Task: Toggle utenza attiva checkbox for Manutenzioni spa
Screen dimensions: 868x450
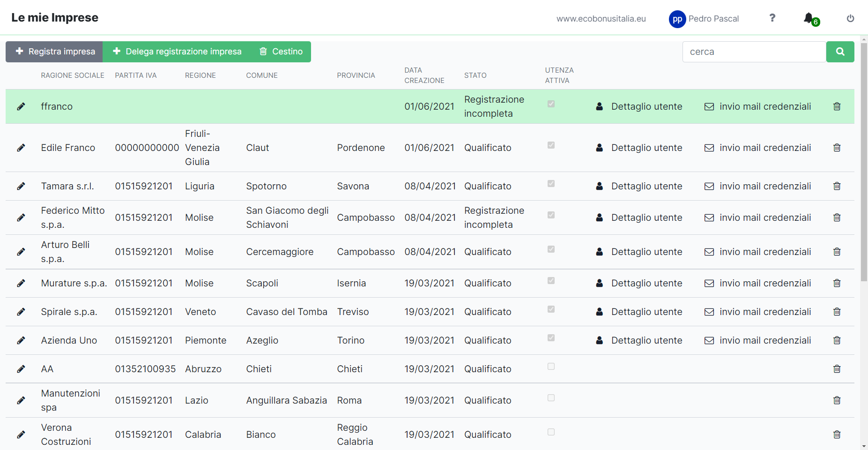Action: (551, 398)
